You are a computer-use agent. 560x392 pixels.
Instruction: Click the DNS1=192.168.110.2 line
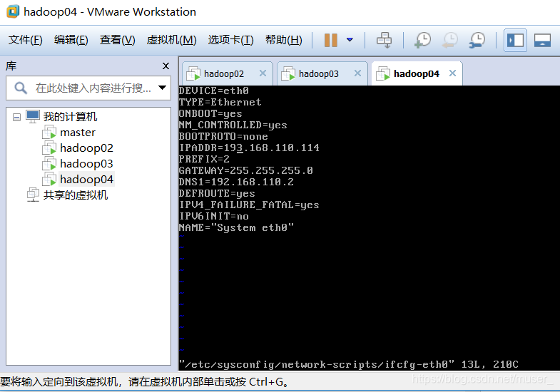coord(236,182)
